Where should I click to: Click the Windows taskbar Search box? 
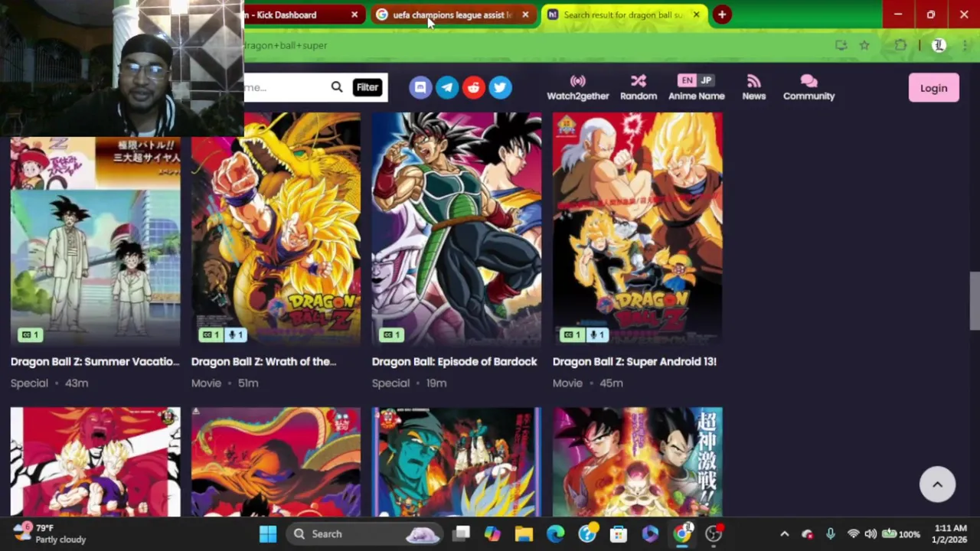(x=365, y=533)
